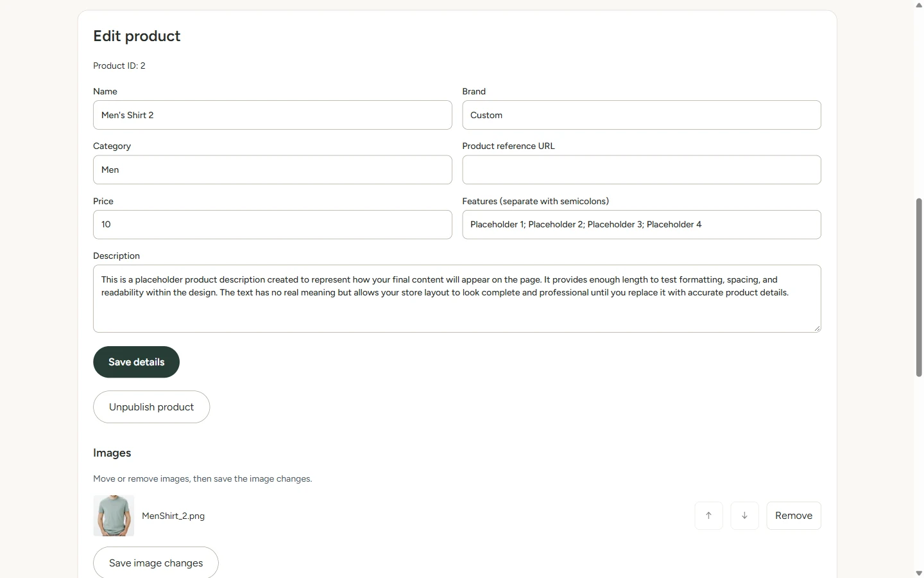Screen dimensions: 924x578
Task: Change the Price field value
Action: point(273,225)
